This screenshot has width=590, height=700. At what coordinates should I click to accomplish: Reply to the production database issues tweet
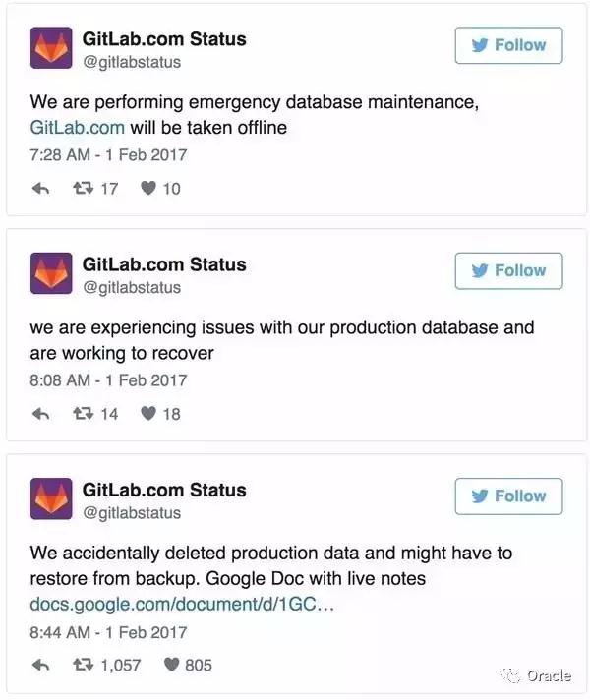(x=41, y=414)
